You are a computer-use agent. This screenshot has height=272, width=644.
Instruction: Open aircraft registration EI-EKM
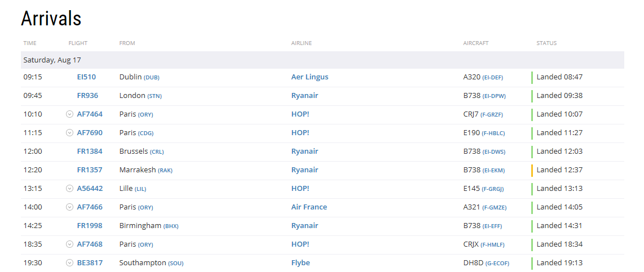tap(493, 170)
